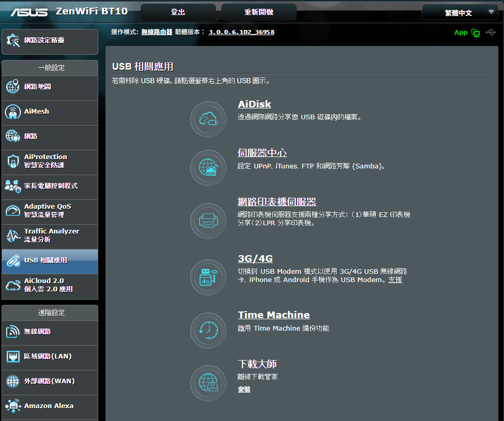Click the 運作模式 label text
Screen dimensions: 504x421
pyautogui.click(x=125, y=32)
